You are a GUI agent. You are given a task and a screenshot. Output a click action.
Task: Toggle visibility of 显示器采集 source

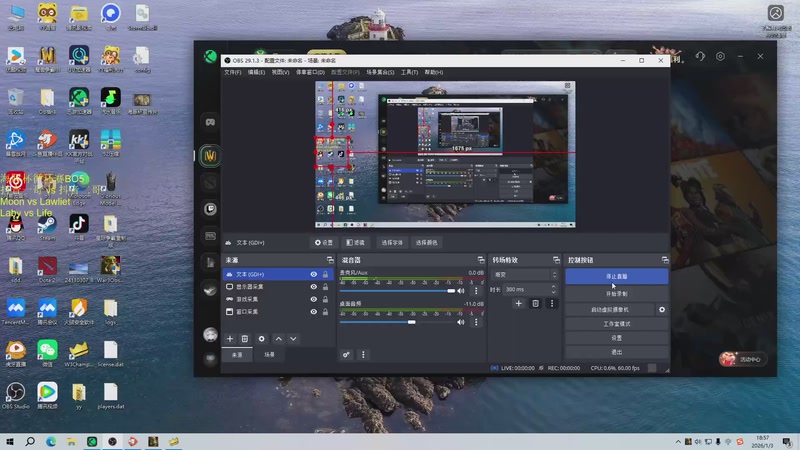[x=314, y=286]
